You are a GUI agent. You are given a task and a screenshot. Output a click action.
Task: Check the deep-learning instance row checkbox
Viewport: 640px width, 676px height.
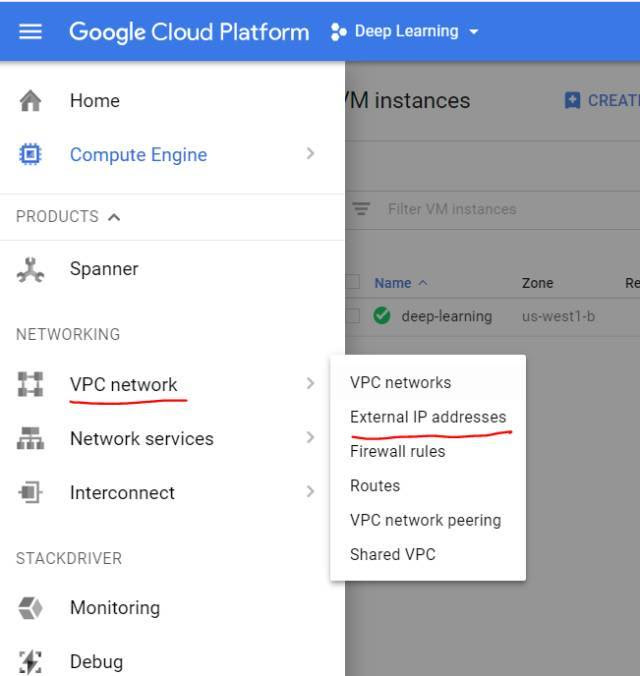coord(353,316)
